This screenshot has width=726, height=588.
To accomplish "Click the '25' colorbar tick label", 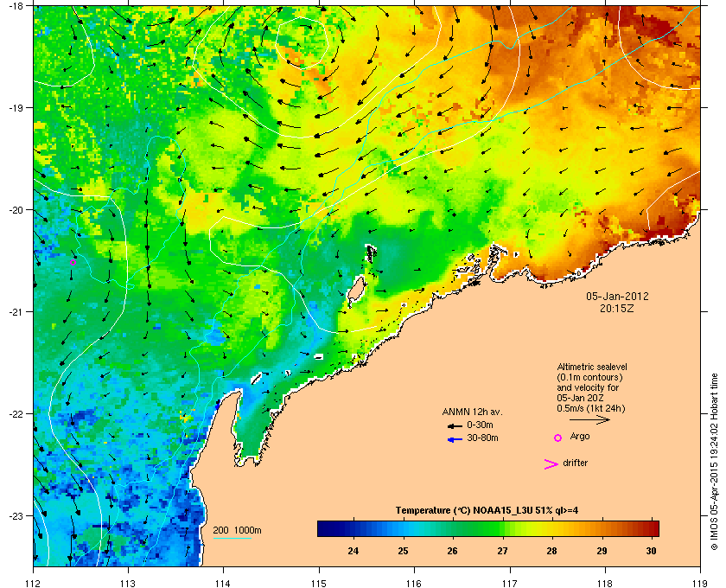I will tap(403, 551).
